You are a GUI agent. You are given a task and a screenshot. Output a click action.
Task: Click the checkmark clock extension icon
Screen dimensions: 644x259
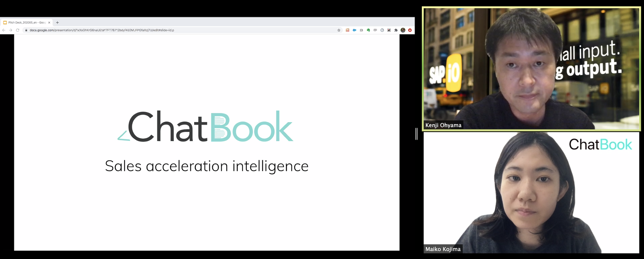point(382,30)
